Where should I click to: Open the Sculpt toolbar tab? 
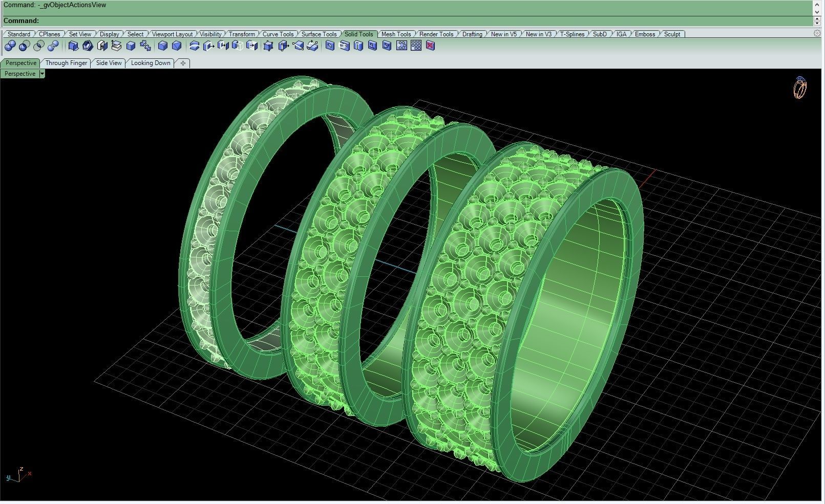coord(672,34)
